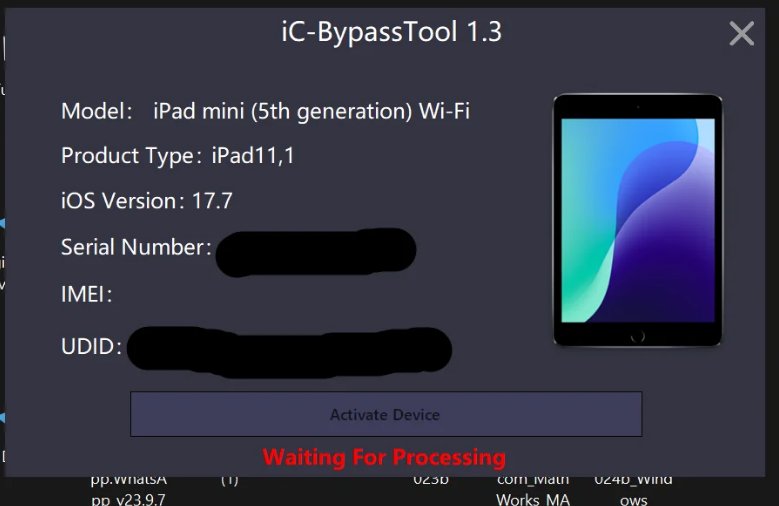The width and height of the screenshot is (779, 506).
Task: Select the iPad mini model name value
Action: pyautogui.click(x=312, y=111)
